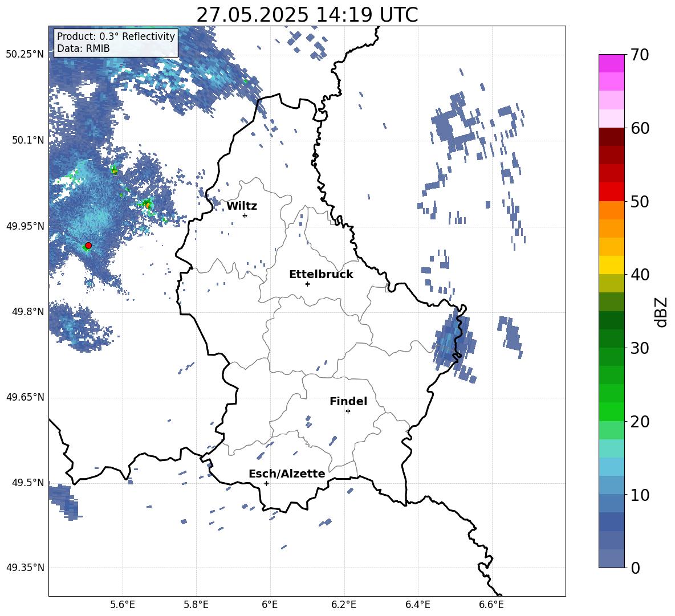This screenshot has width=675, height=616.
Task: Click the 49.95°N latitude label
Action: click(x=25, y=226)
